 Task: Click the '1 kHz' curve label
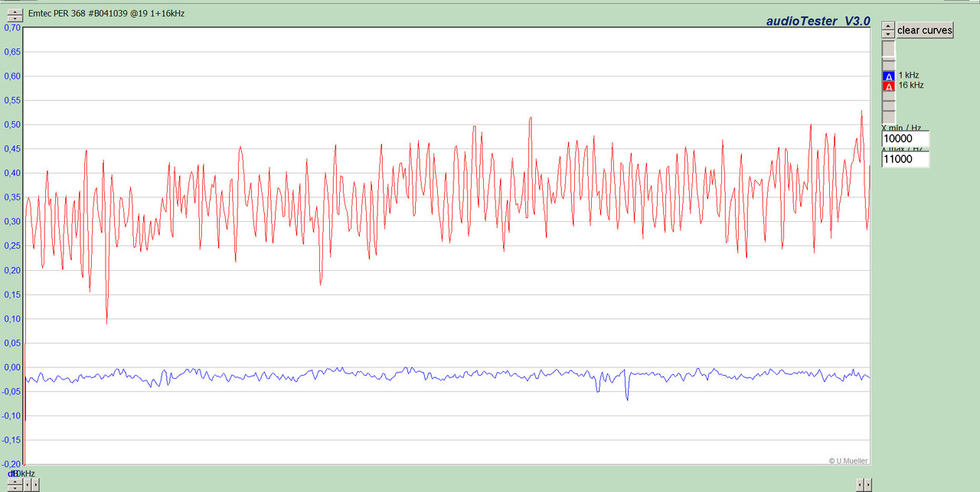pos(909,75)
